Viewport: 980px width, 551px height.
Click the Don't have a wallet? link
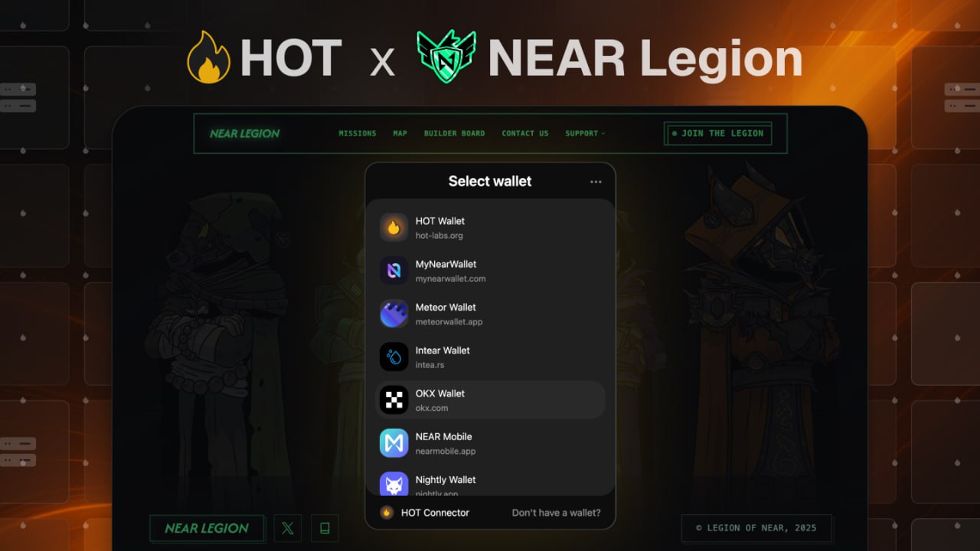[557, 513]
